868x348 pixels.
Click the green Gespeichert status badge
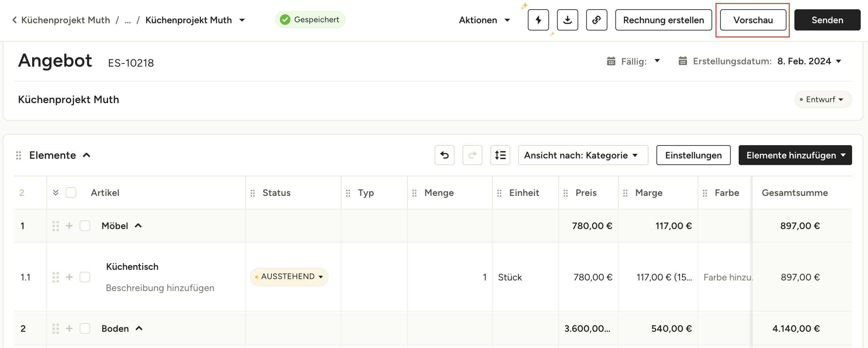[310, 20]
